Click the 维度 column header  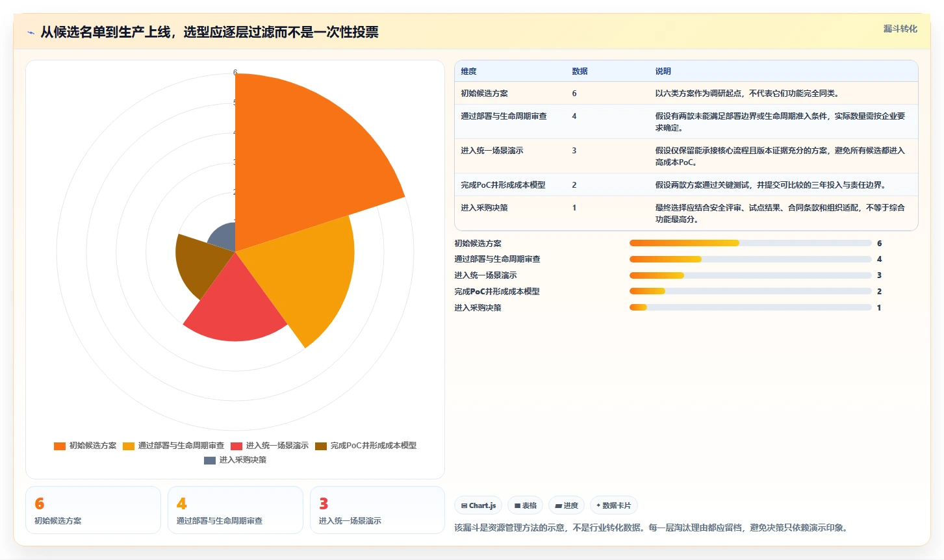pos(468,71)
